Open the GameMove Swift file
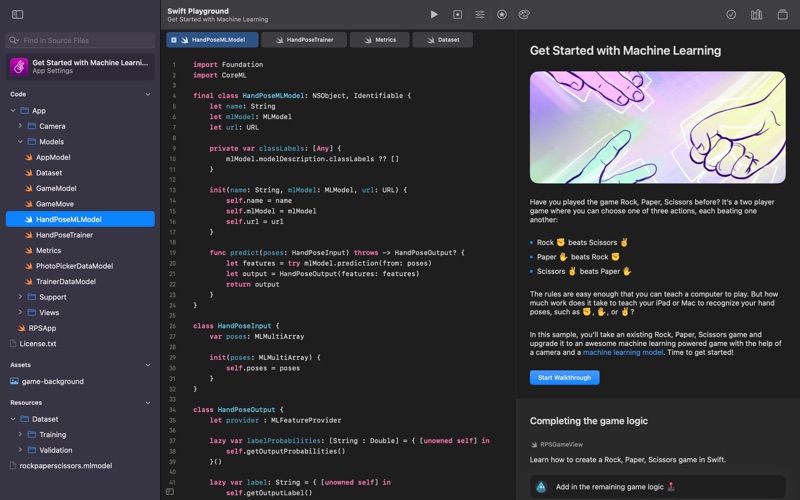 coord(55,204)
